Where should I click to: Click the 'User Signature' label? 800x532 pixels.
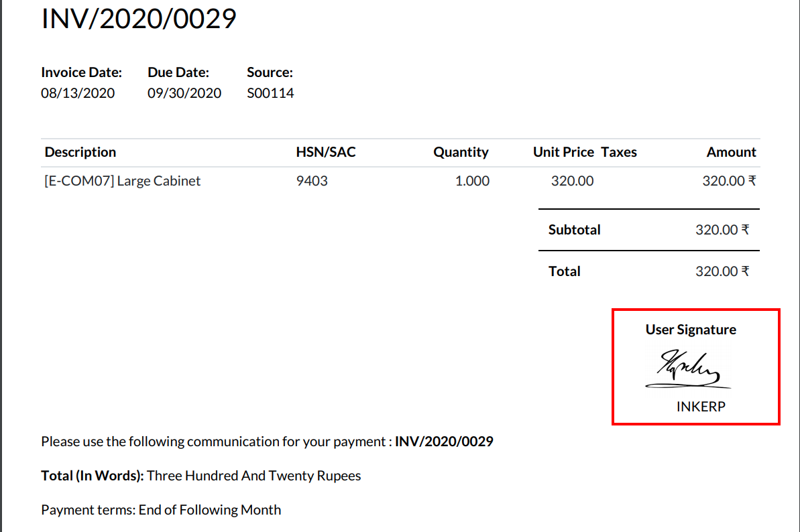[691, 330]
